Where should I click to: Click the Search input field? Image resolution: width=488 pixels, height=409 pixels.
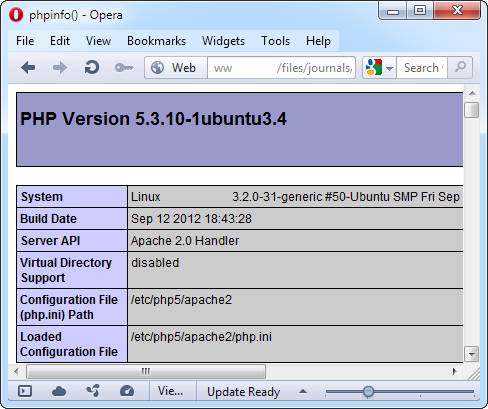422,68
